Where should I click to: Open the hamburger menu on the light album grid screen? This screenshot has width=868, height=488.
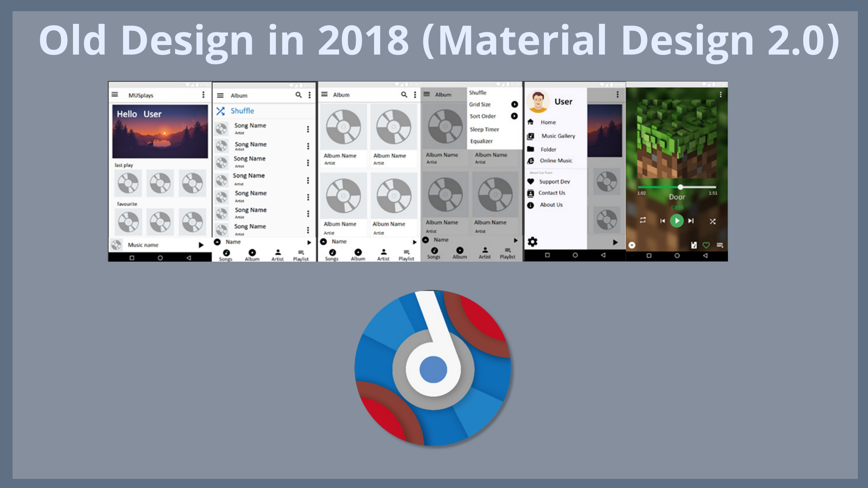point(324,94)
